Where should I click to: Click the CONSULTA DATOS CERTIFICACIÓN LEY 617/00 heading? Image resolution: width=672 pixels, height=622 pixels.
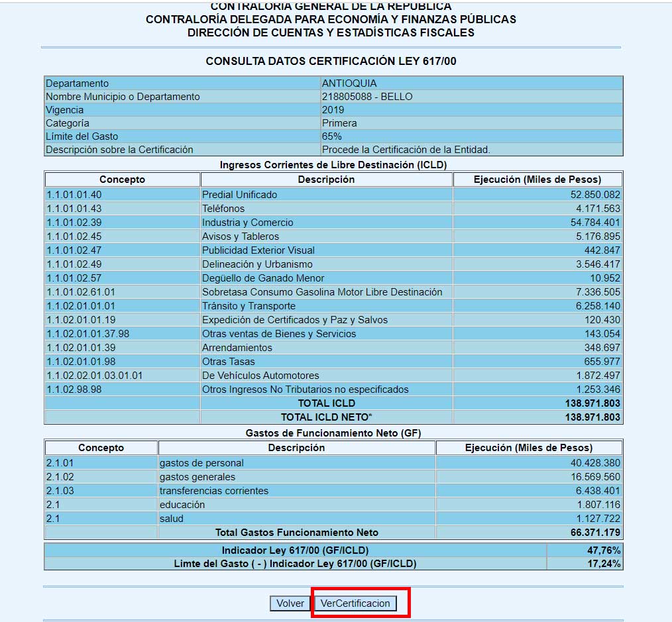[331, 61]
